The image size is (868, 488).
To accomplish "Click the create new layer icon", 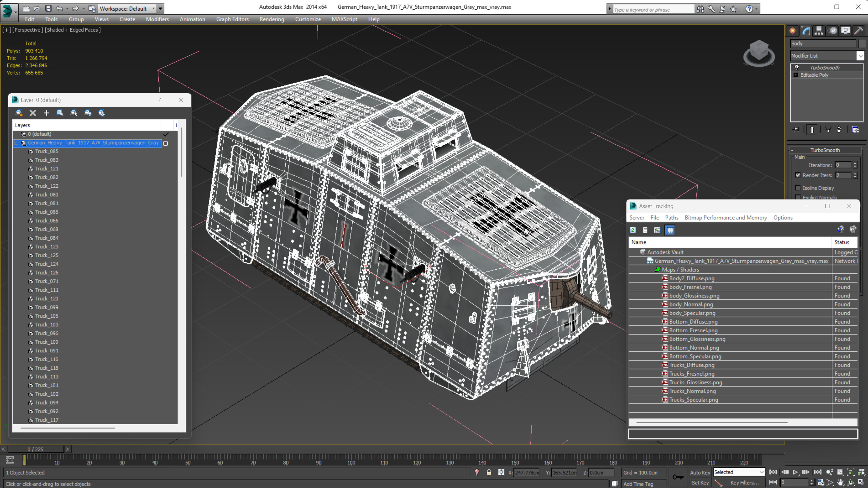I will pyautogui.click(x=19, y=113).
